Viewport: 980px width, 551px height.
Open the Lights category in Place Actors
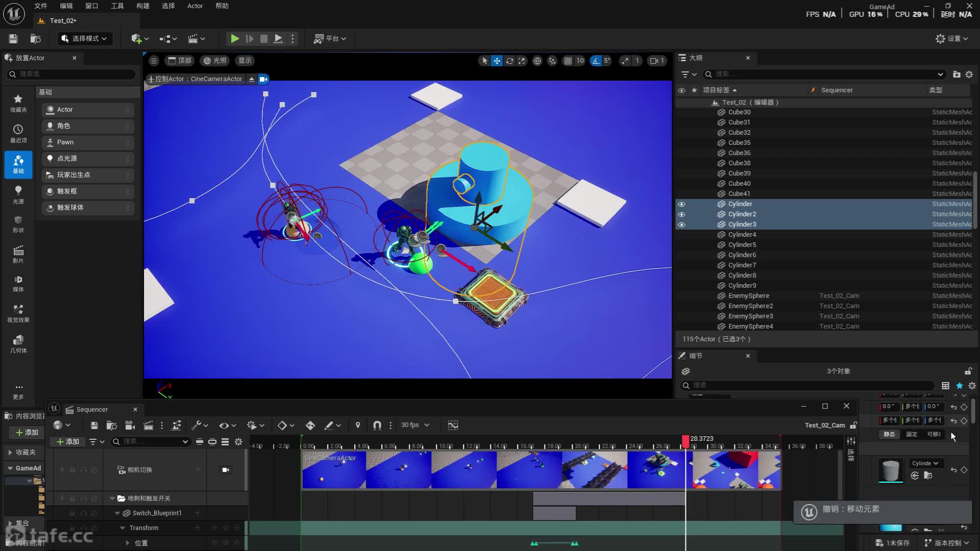coord(18,194)
